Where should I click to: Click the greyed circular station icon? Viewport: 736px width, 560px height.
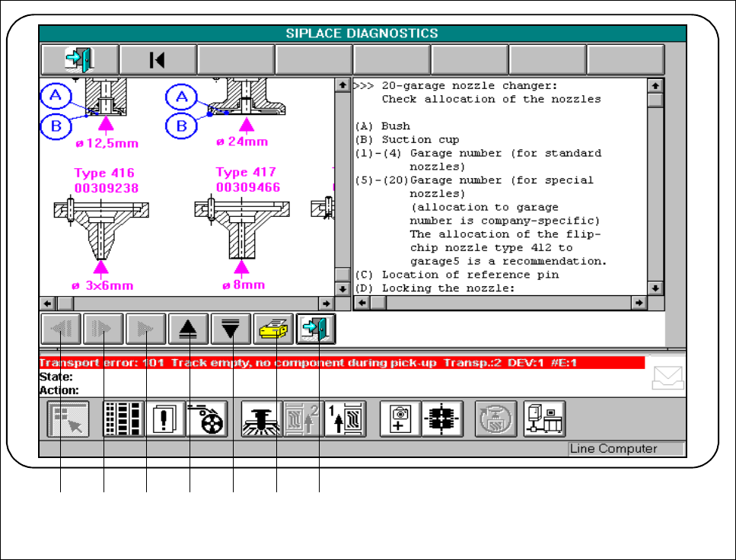pyautogui.click(x=495, y=418)
